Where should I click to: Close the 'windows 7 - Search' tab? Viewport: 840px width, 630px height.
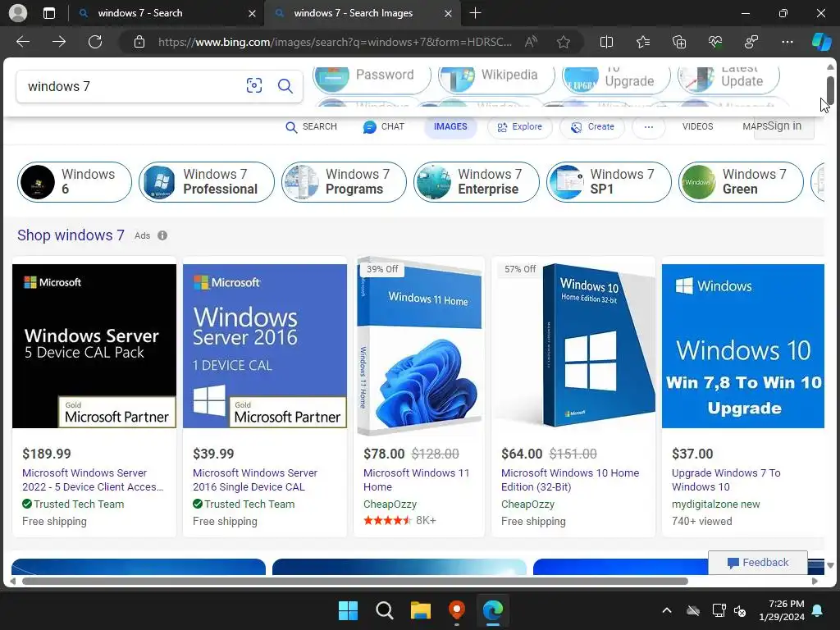click(x=253, y=13)
